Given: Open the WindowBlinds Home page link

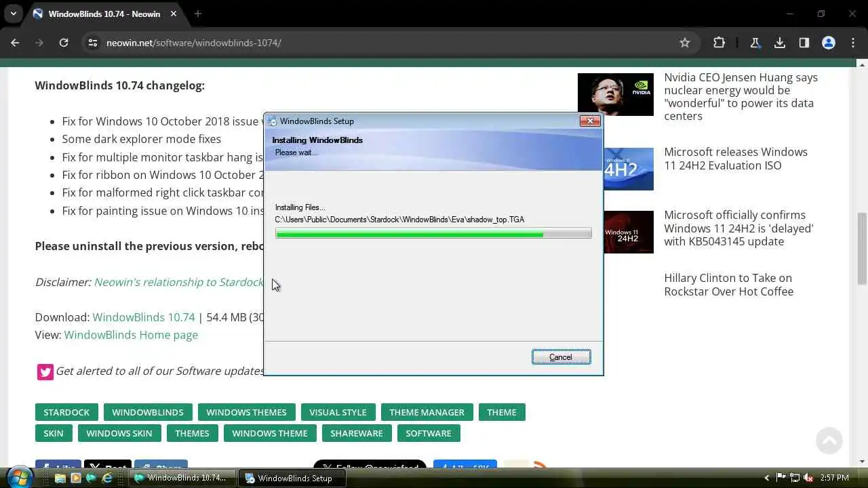Looking at the screenshot, I should click(x=131, y=335).
